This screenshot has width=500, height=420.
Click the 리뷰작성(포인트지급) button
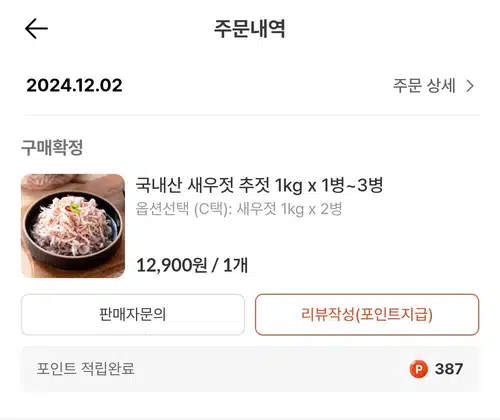(x=367, y=314)
